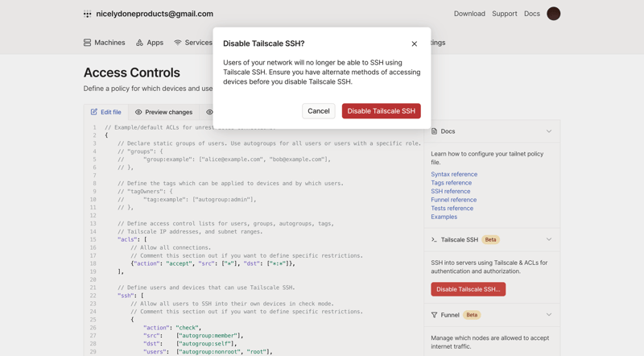Viewport: 644px width, 356px height.
Task: Click line number 22 in editor gutter
Action: tap(93, 296)
